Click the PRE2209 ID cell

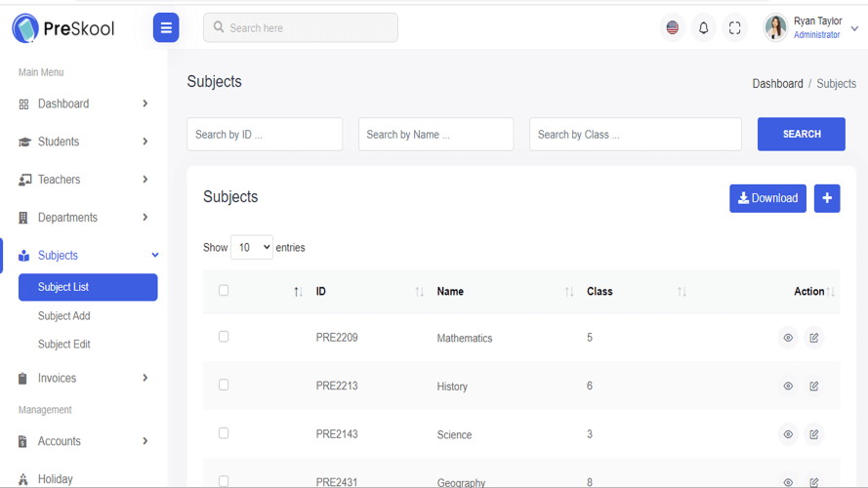click(x=337, y=338)
